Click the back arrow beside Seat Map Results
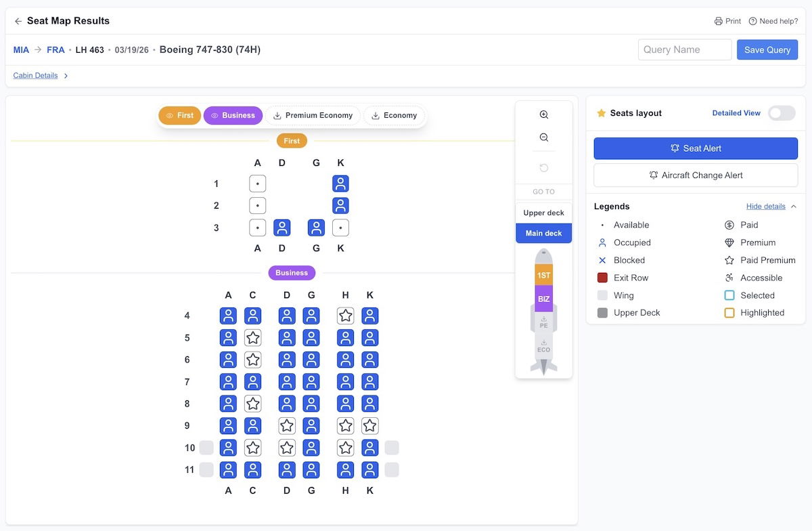Viewport: 812px width, 531px height. pyautogui.click(x=18, y=21)
